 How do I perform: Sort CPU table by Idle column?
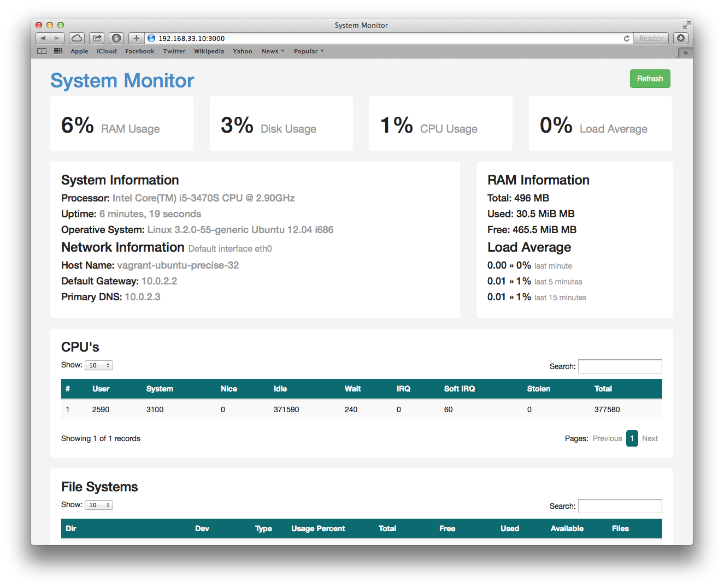coord(280,389)
